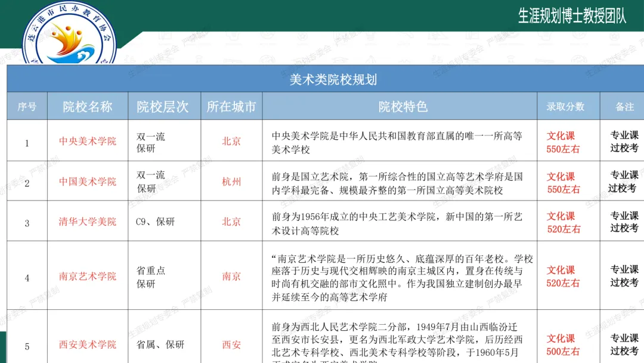Click the 双一流 保研 cell for 中央美术学院
Image resolution: width=644 pixels, height=363 pixels.
(x=151, y=142)
